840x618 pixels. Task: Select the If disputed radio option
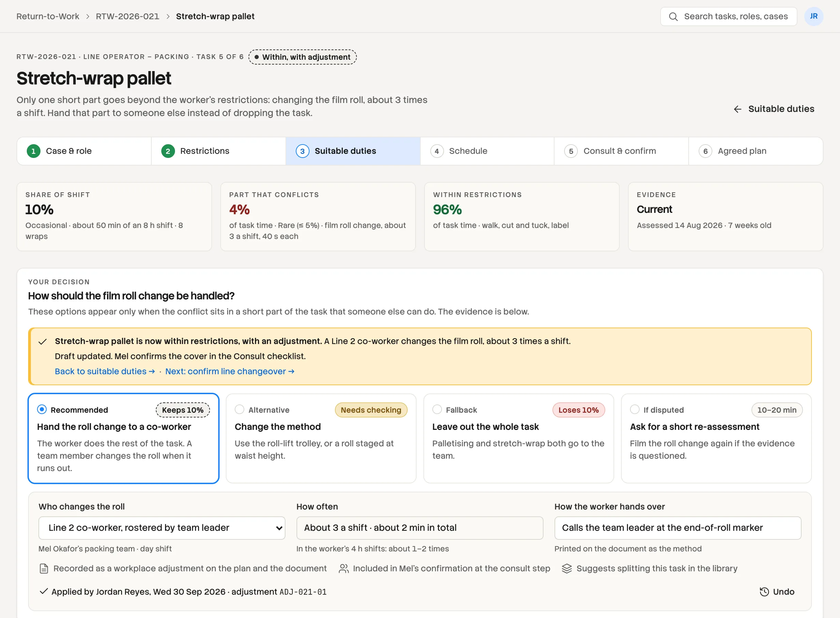coord(635,409)
